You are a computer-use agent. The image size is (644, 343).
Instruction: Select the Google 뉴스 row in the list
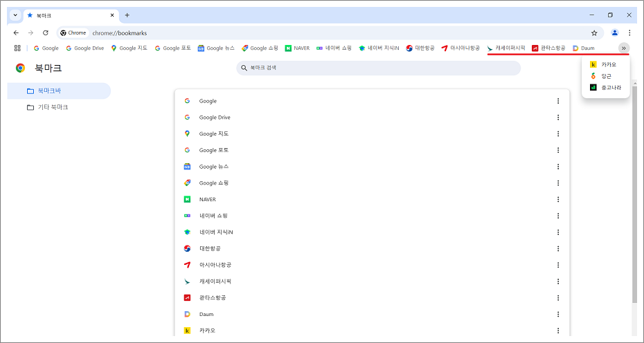(372, 167)
